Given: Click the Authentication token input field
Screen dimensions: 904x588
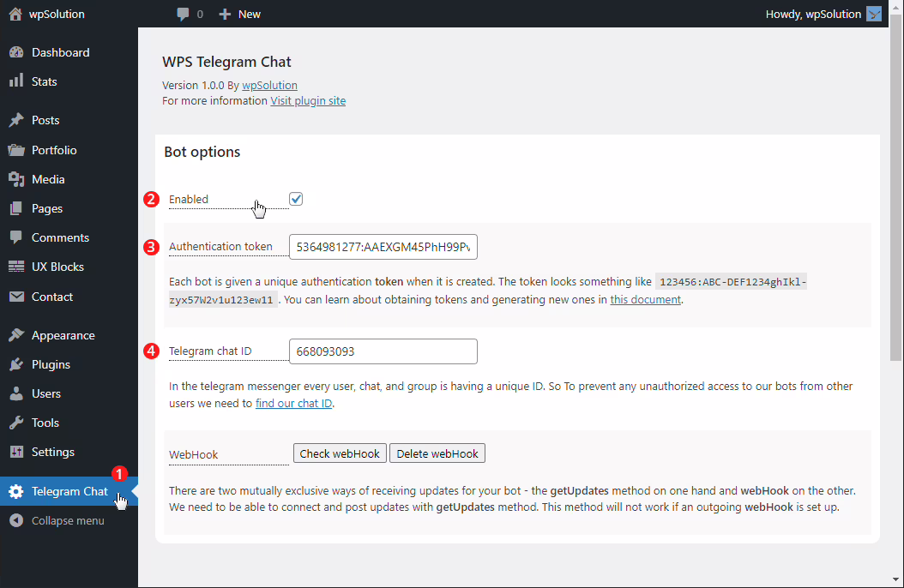Looking at the screenshot, I should point(383,247).
